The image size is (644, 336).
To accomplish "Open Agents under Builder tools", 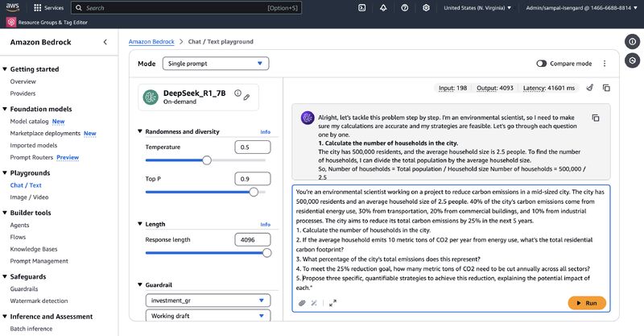I will click(x=19, y=225).
